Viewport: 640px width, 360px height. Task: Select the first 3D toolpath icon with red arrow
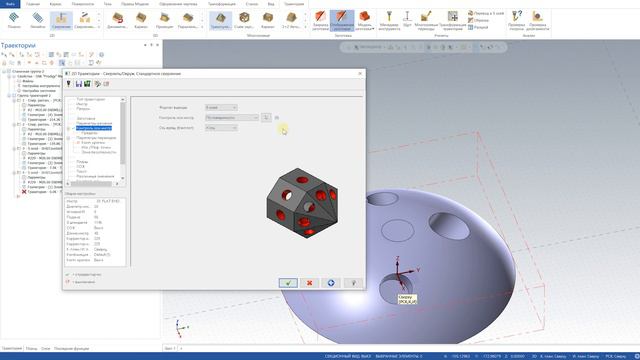click(118, 20)
